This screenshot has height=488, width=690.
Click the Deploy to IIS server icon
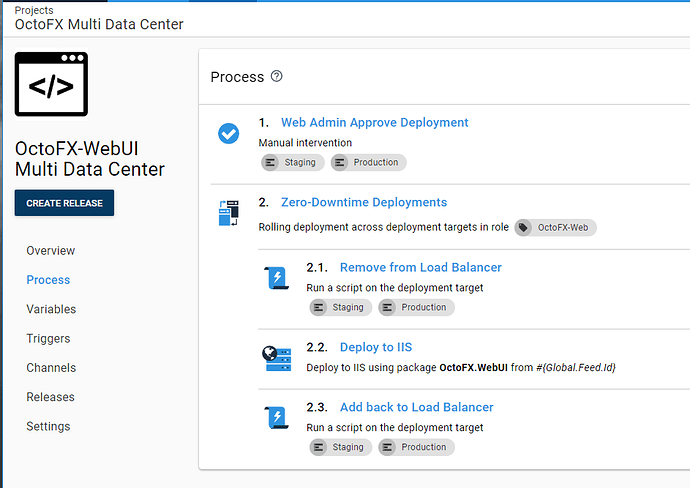coord(276,359)
